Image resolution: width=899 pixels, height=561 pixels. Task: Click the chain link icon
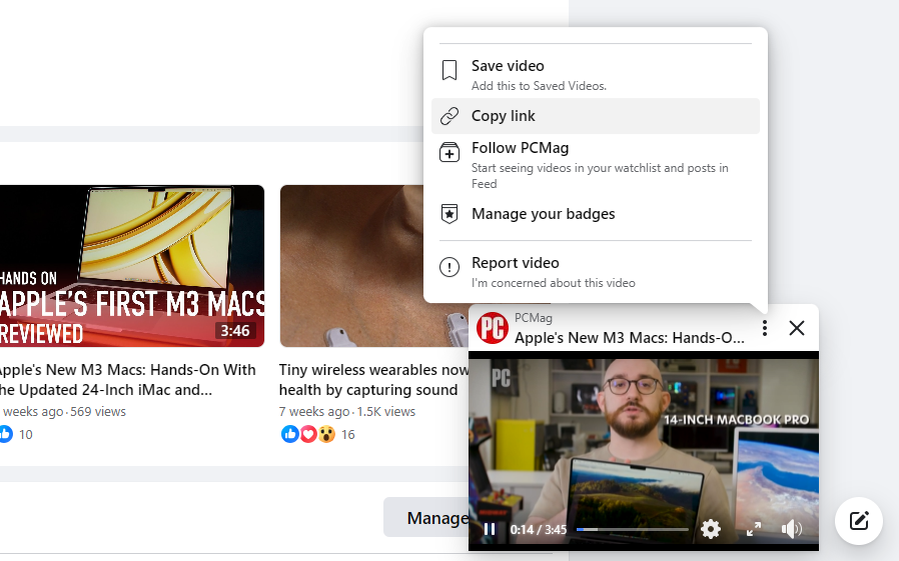[x=450, y=116]
